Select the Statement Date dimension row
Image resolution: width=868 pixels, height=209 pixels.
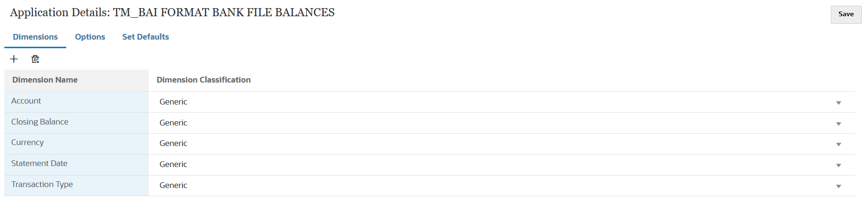(40, 164)
